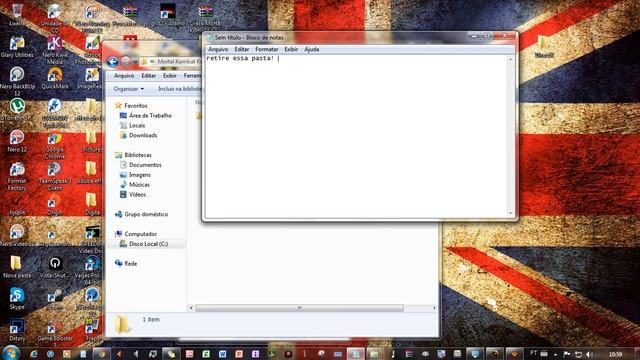Open Notepad's Editar menu
The width and height of the screenshot is (640, 360).
pyautogui.click(x=242, y=49)
